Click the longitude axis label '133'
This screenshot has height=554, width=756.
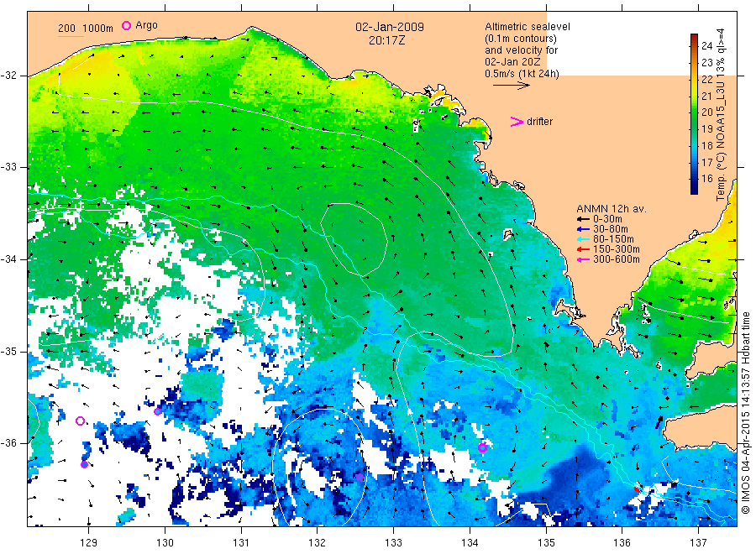(x=393, y=543)
